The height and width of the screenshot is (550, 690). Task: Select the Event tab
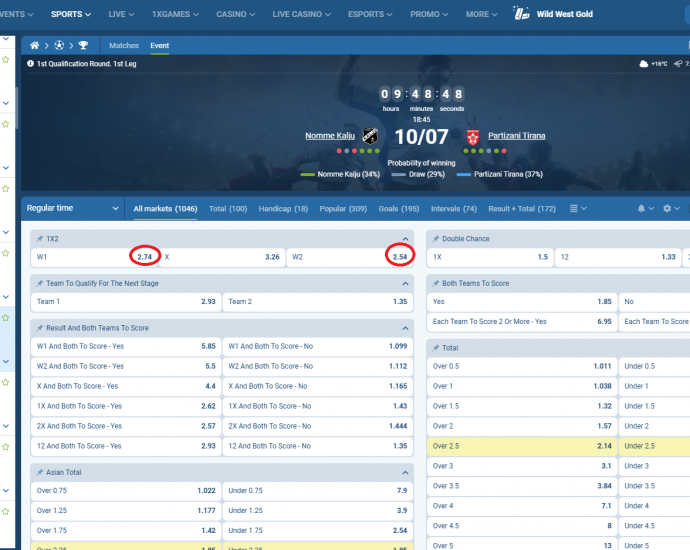click(x=159, y=45)
